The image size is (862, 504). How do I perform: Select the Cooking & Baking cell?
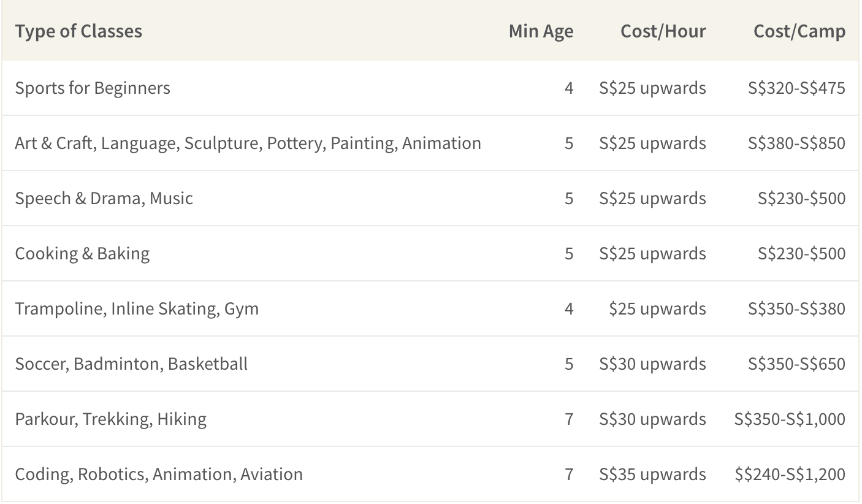(x=82, y=253)
